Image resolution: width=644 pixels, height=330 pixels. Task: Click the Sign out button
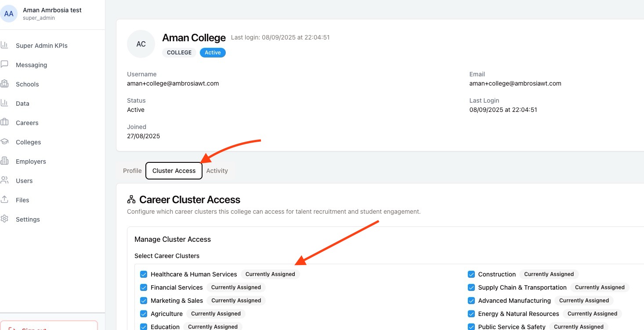click(x=48, y=326)
